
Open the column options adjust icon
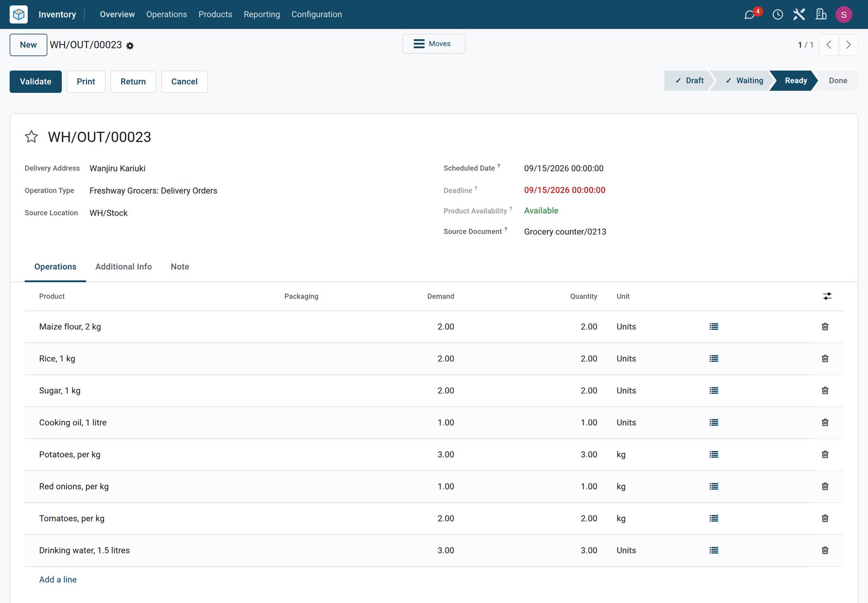[x=827, y=296]
